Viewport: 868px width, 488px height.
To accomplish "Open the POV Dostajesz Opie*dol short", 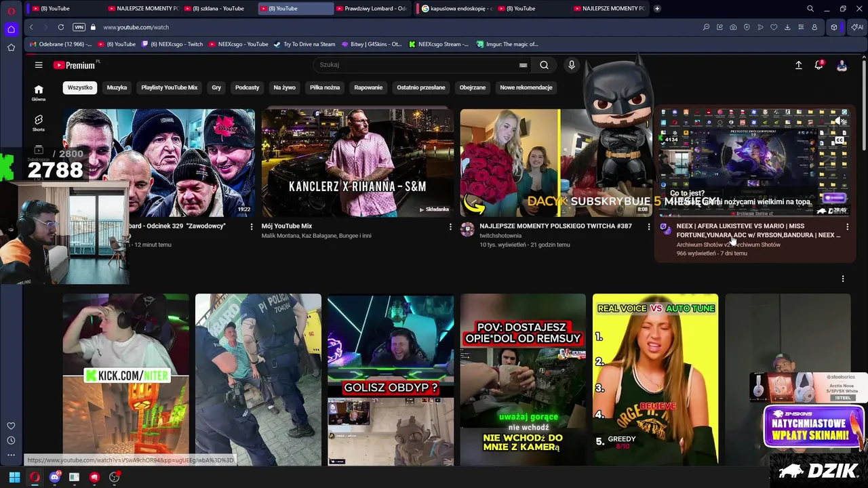I will tap(523, 380).
